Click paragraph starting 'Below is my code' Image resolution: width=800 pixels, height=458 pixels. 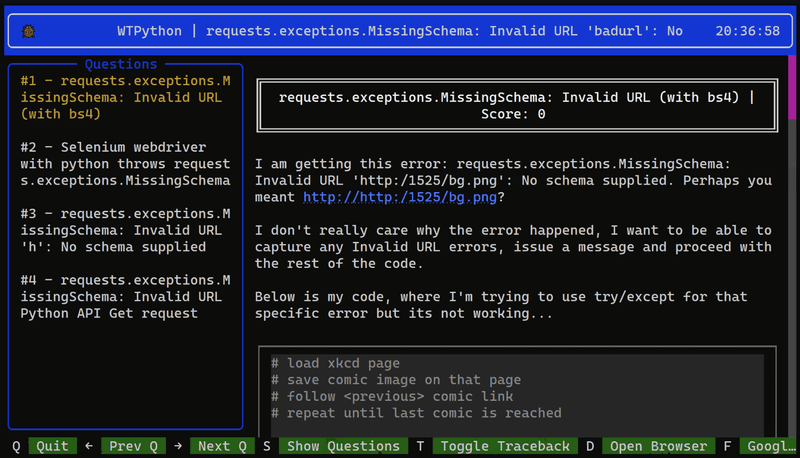[x=501, y=305]
